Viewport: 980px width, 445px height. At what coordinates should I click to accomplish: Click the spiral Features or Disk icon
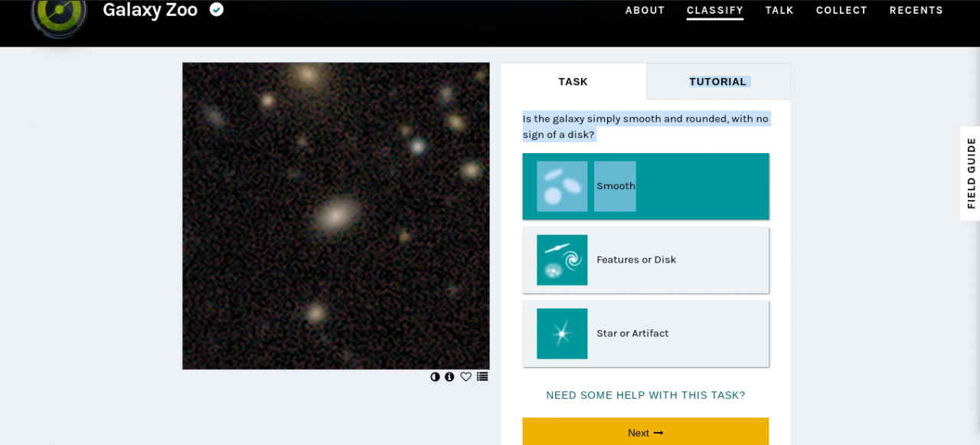[x=562, y=260]
